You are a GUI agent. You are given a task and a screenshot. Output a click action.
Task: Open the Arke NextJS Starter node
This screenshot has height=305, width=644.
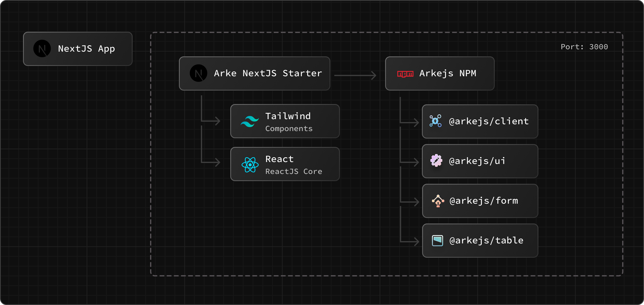click(x=254, y=73)
